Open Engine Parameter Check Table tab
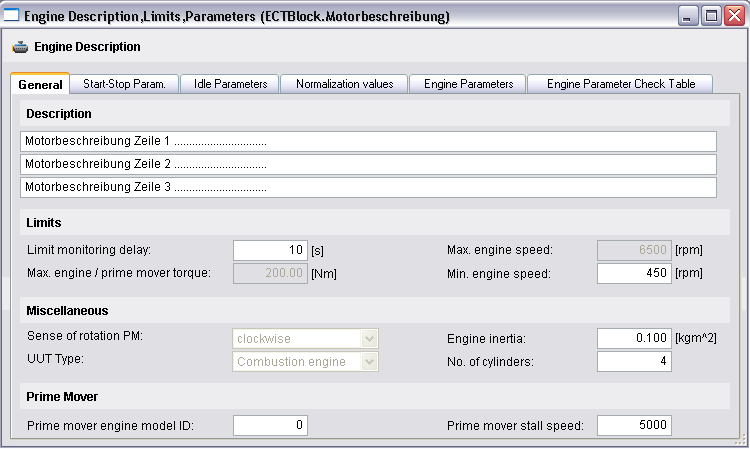750x449 pixels. click(x=620, y=84)
